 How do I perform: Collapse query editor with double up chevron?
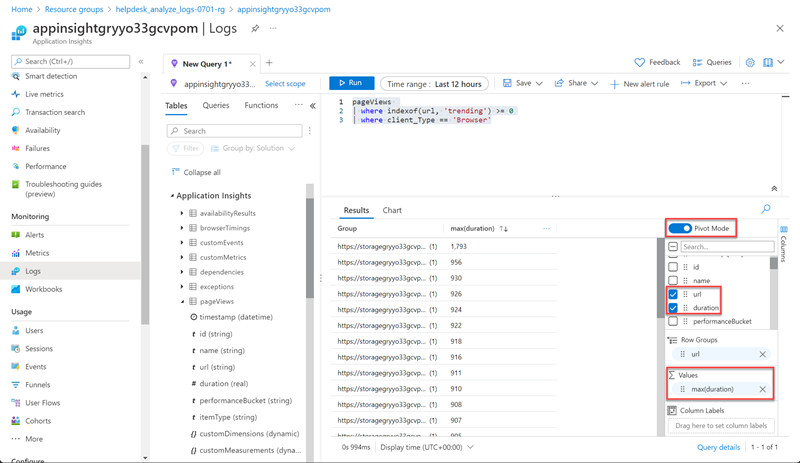click(774, 188)
